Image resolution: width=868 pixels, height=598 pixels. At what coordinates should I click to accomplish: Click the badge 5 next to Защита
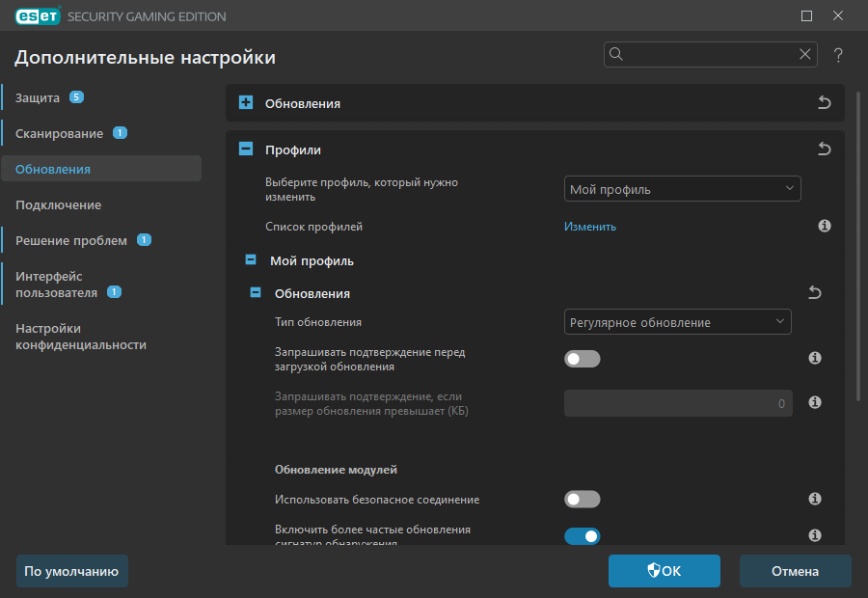click(76, 97)
